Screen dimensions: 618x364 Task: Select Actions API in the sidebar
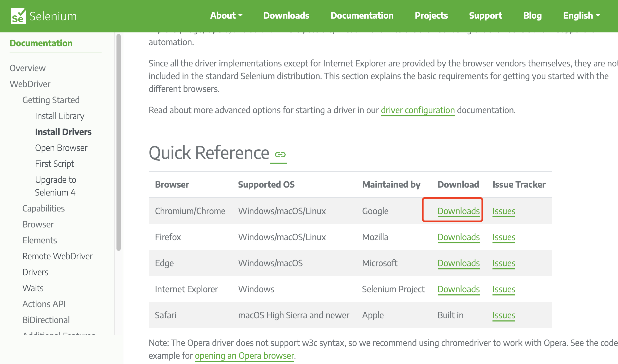[44, 304]
